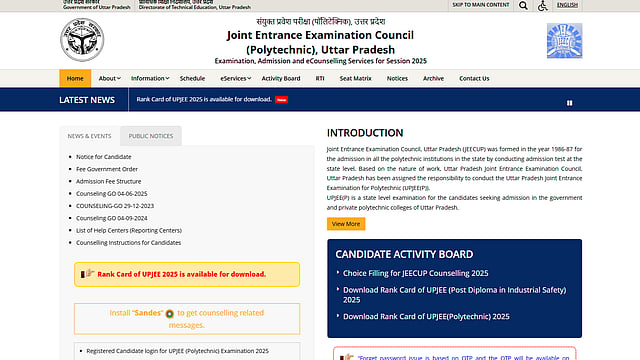Open Download Rank Card of UPJEE(Polytechnic) 2025
This screenshot has width=640, height=360.
click(x=426, y=316)
